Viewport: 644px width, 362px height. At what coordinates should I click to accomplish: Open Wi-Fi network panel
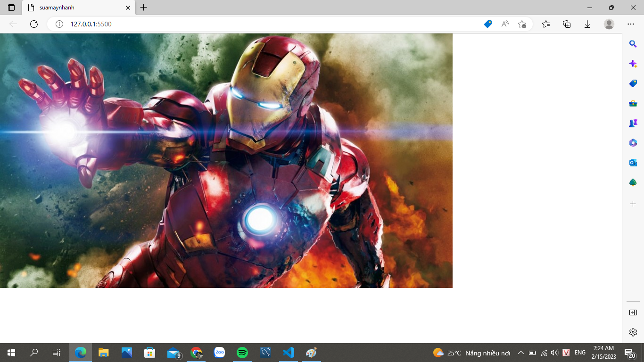(x=544, y=353)
